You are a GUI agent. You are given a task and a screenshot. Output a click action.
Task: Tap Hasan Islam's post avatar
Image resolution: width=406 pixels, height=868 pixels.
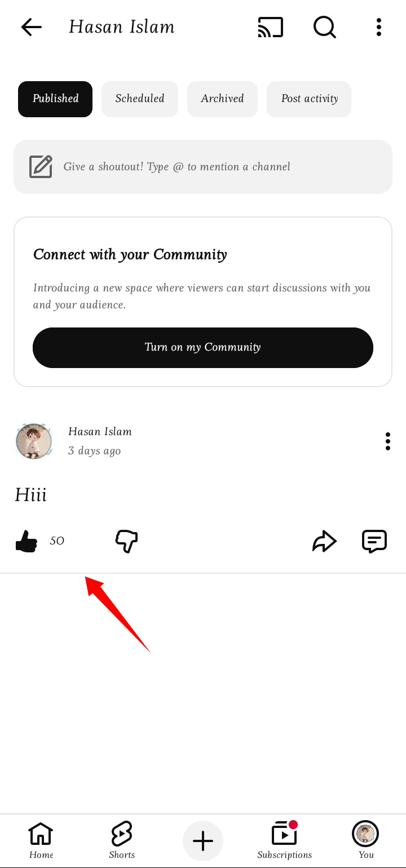point(34,441)
